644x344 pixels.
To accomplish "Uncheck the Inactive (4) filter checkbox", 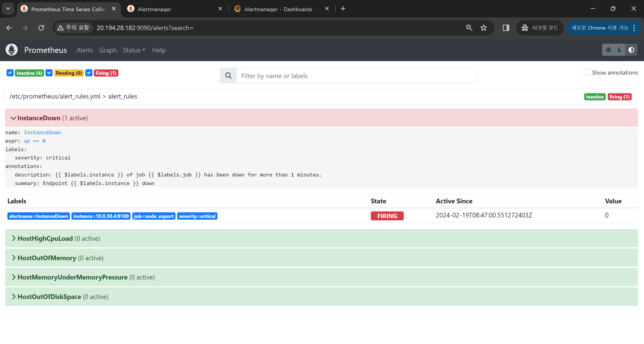I will [10, 73].
